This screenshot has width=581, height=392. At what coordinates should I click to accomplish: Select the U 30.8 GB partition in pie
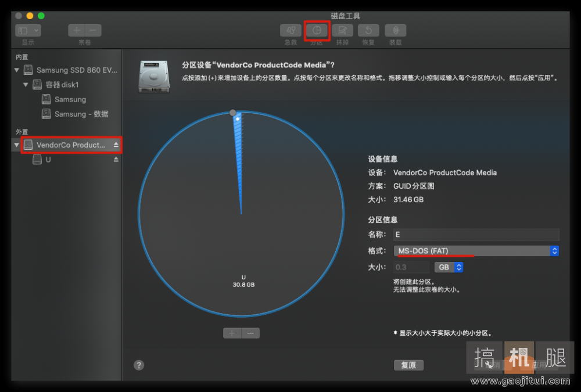[x=243, y=281]
